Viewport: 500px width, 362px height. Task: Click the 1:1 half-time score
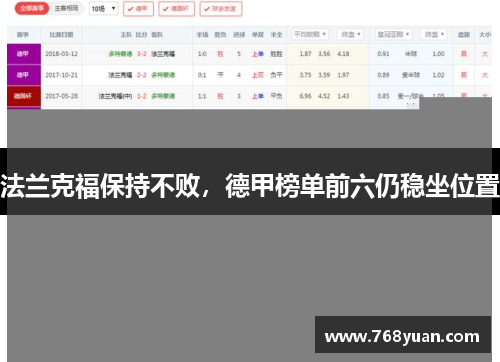202,96
